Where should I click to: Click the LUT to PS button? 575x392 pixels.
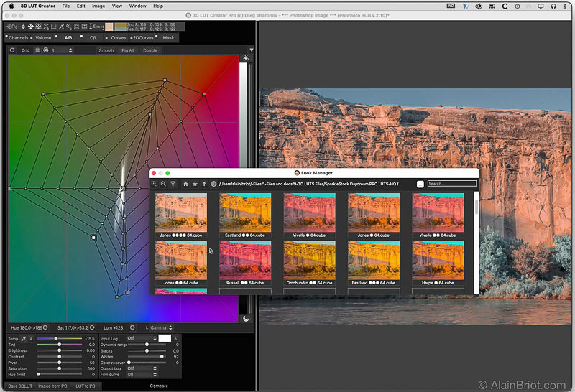tap(85, 386)
